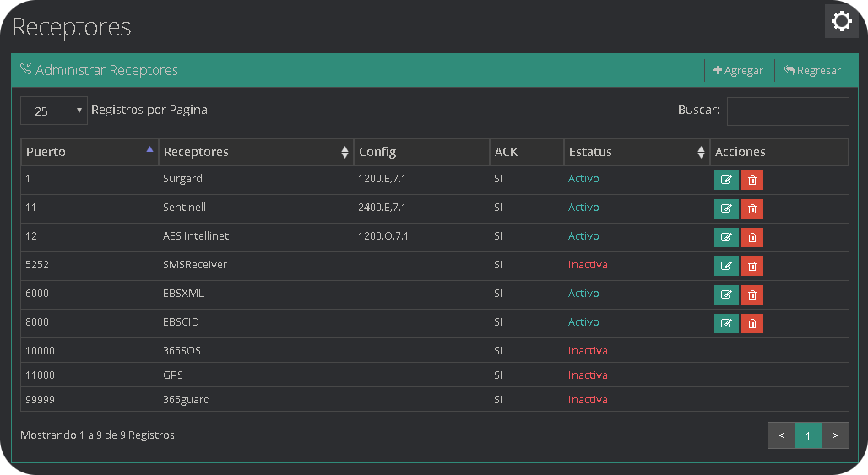Click Agregar to add a receiver
868x475 pixels.
tap(738, 71)
